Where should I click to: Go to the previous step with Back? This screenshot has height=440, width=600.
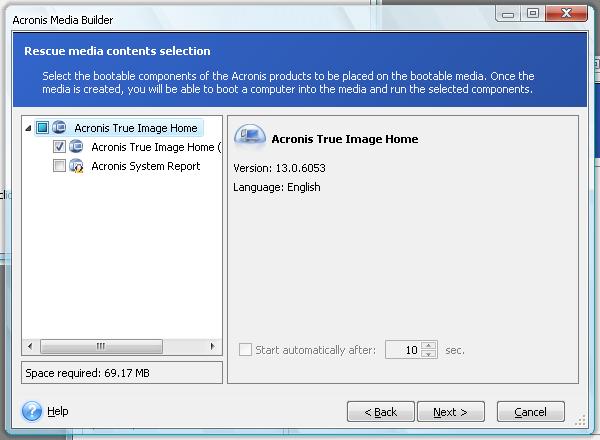click(x=381, y=412)
